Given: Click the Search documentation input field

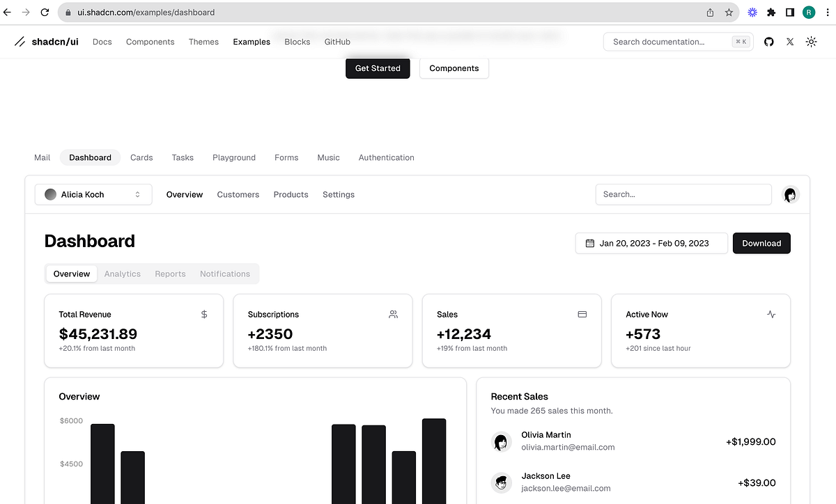Looking at the screenshot, I should (x=669, y=42).
